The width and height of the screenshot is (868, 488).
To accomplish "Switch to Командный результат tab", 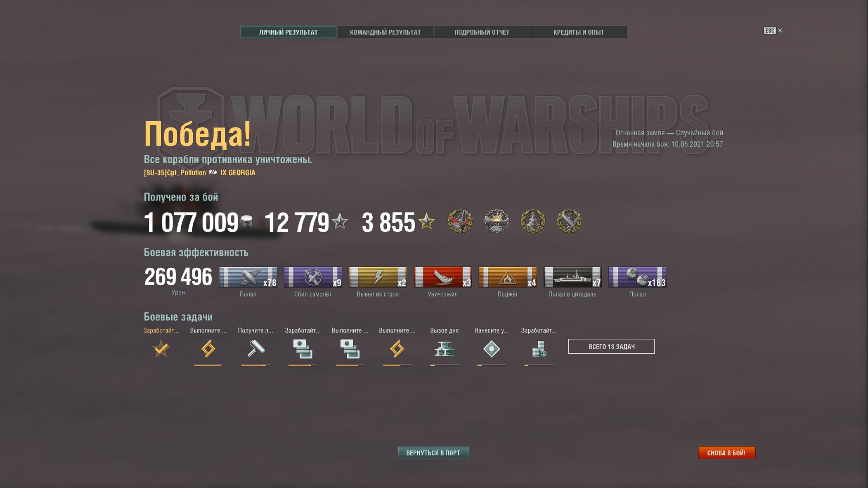I will pyautogui.click(x=385, y=32).
